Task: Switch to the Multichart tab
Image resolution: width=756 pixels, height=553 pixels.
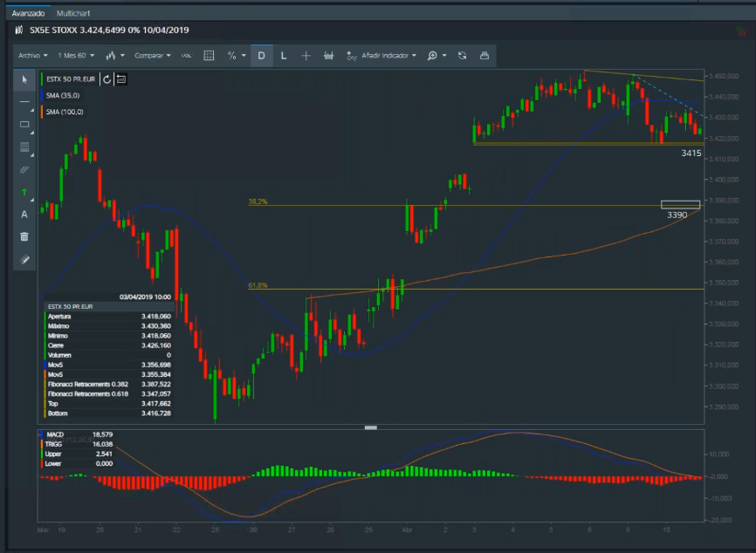Action: coord(72,14)
